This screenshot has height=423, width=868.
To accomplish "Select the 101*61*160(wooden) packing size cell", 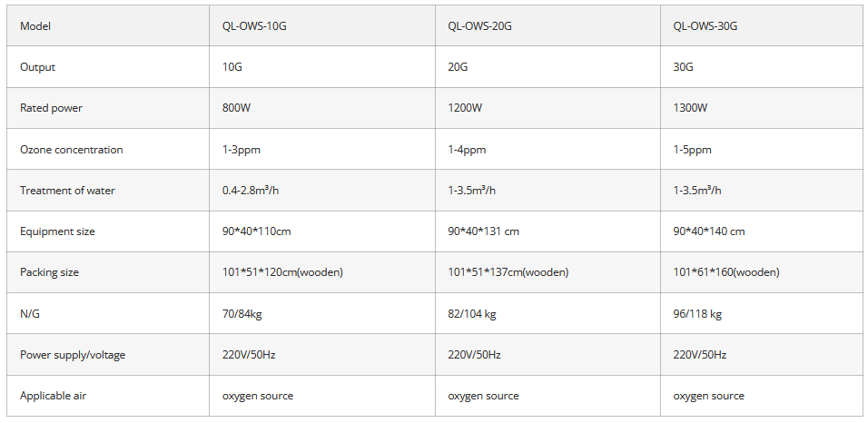I will (725, 272).
